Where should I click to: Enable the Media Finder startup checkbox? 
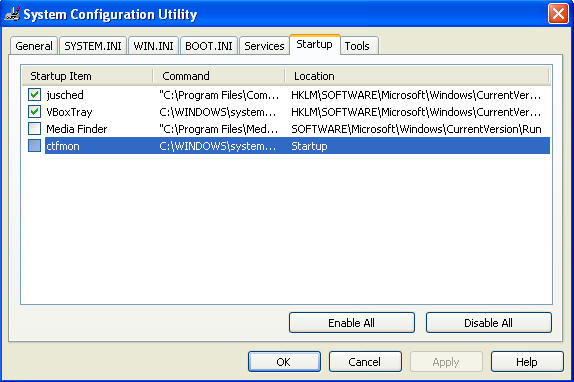point(34,128)
